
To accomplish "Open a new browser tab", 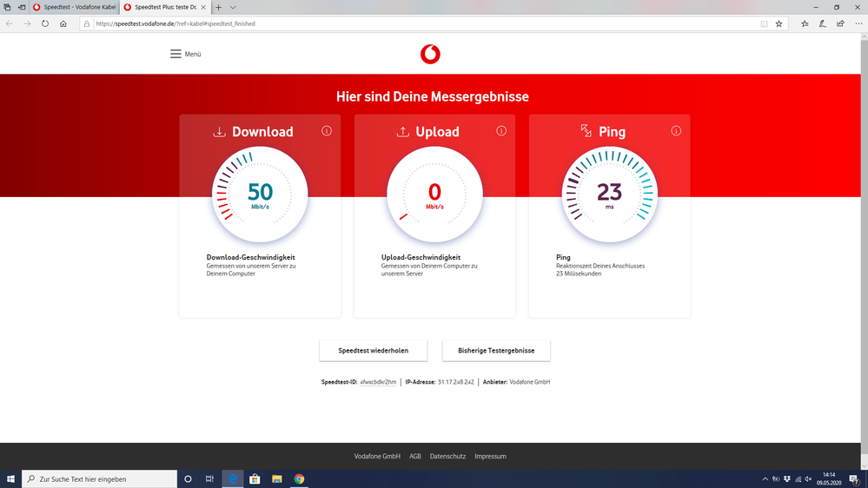I will pyautogui.click(x=219, y=7).
